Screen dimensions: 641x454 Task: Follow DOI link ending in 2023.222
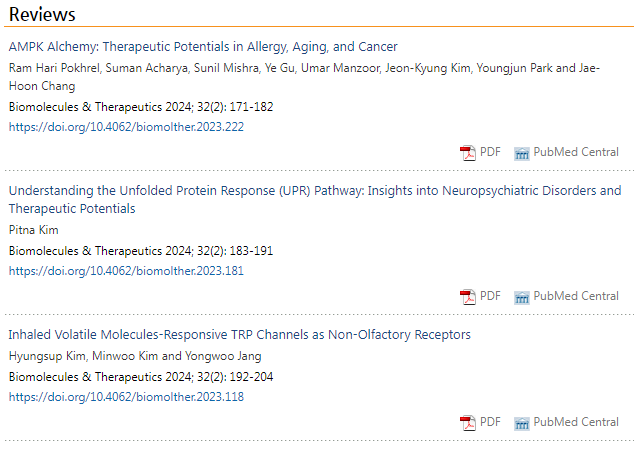pos(126,127)
